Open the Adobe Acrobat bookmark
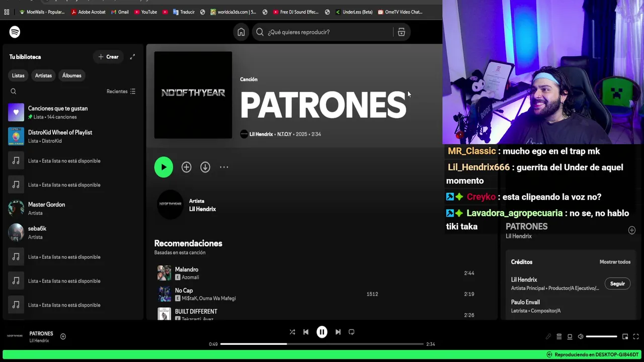Screen dimensions: 644x362 [x=89, y=12]
